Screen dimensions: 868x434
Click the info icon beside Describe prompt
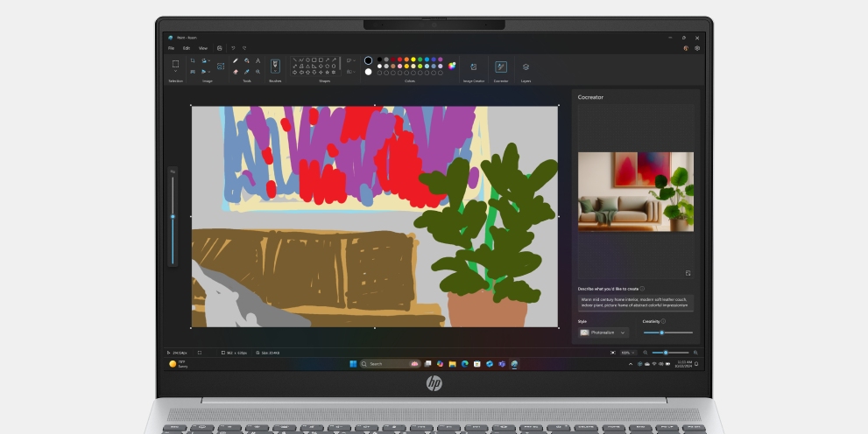(x=642, y=289)
